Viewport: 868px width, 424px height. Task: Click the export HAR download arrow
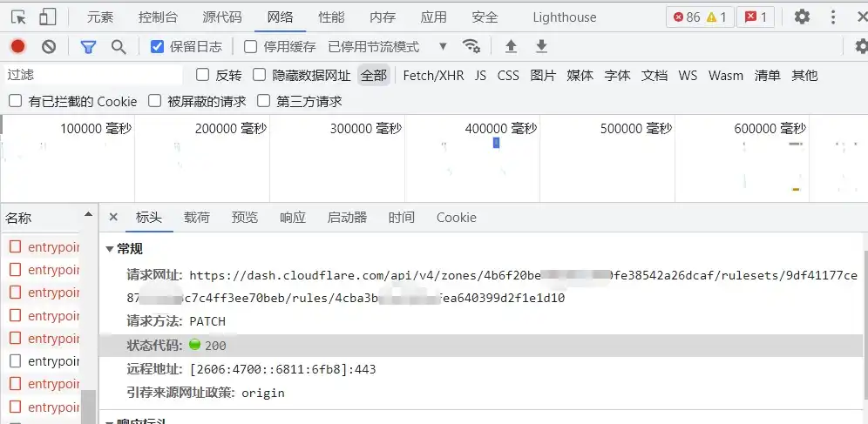[x=541, y=47]
